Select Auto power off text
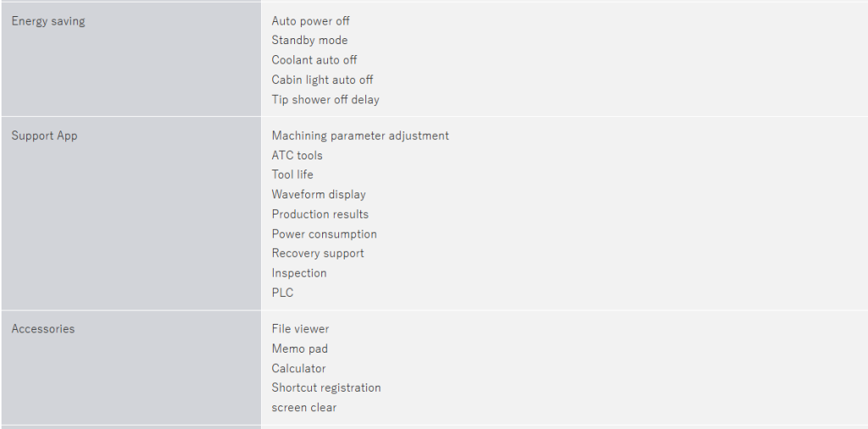 tap(310, 21)
